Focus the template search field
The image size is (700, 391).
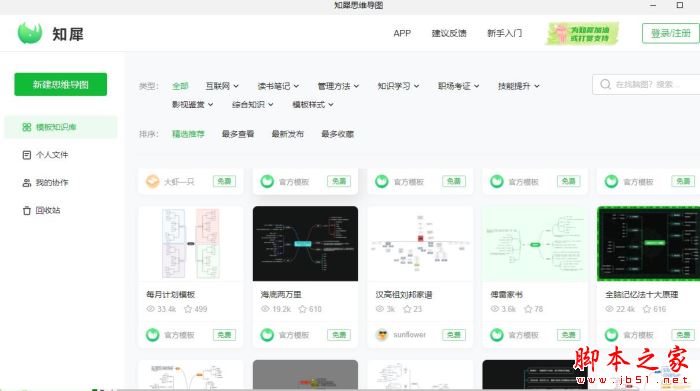pos(646,84)
